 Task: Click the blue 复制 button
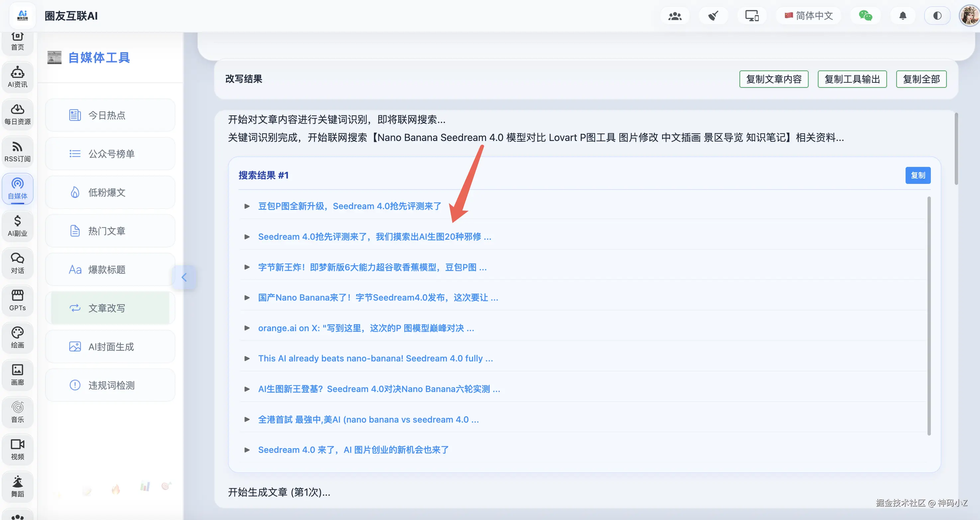918,175
